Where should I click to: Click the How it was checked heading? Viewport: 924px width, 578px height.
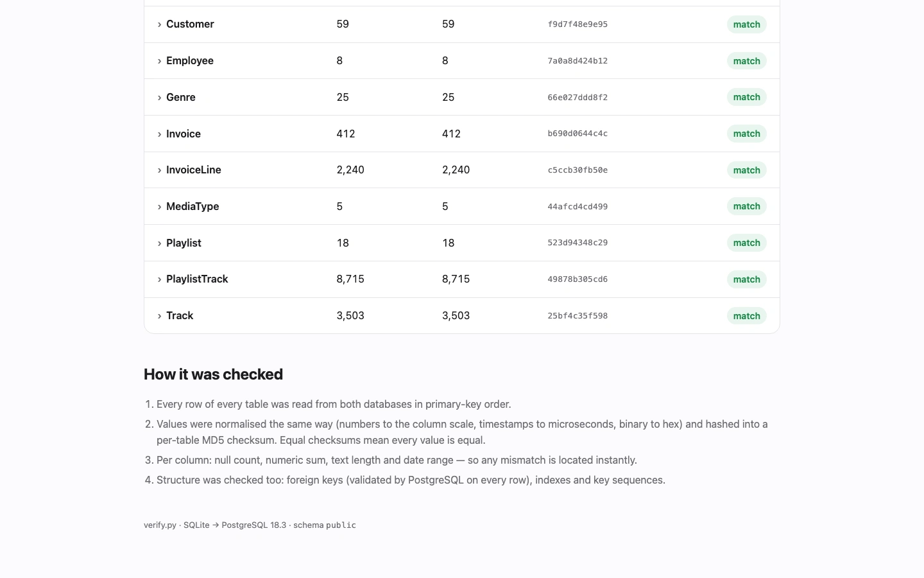[213, 374]
